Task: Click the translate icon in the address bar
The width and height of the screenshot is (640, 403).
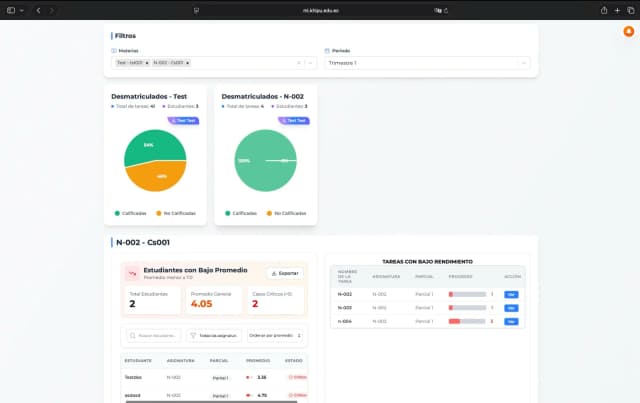Action: tap(438, 11)
